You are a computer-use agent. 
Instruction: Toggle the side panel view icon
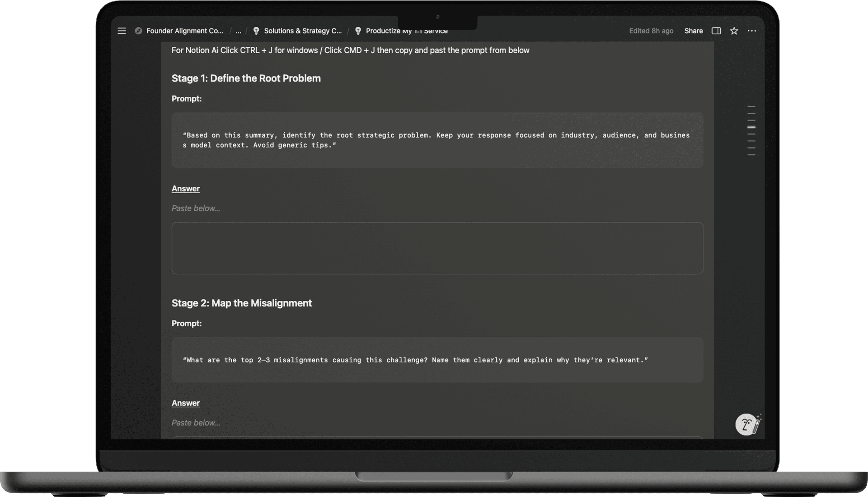point(716,31)
